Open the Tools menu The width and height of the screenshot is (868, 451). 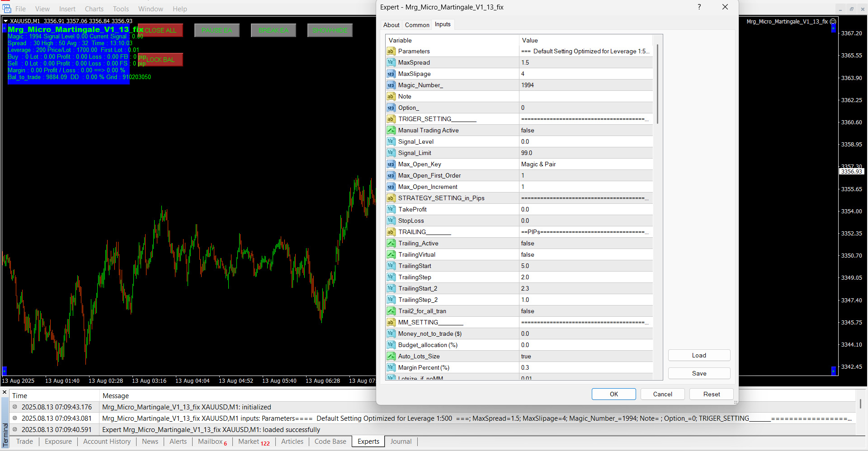pos(121,9)
